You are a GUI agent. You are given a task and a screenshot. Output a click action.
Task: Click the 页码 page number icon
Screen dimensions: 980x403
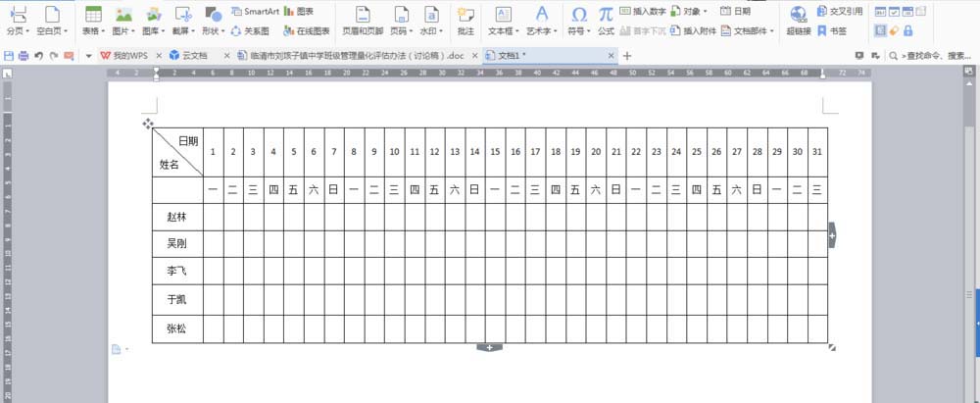[x=401, y=14]
